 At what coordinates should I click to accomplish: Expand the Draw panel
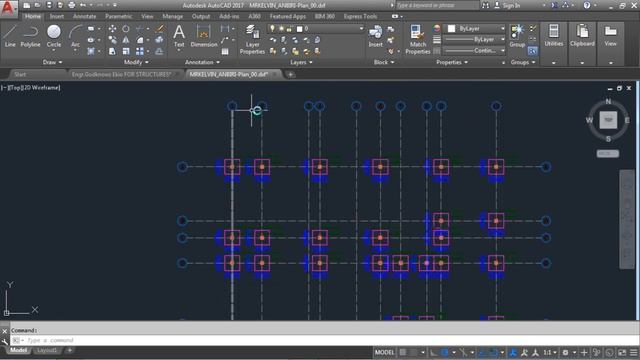(x=52, y=62)
